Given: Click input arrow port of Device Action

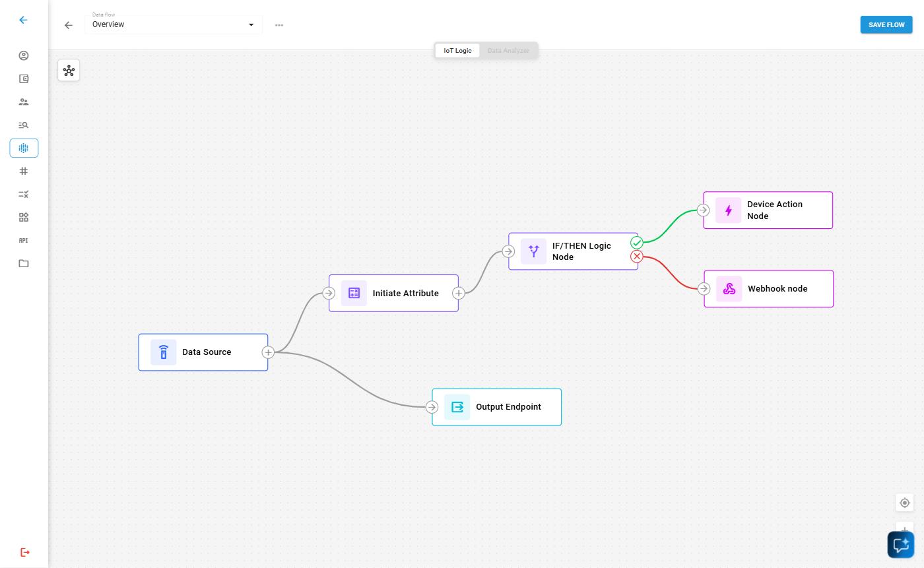Looking at the screenshot, I should (704, 210).
